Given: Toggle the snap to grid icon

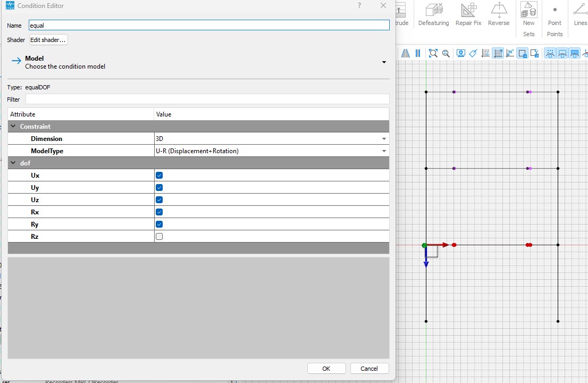Looking at the screenshot, I should 498,53.
